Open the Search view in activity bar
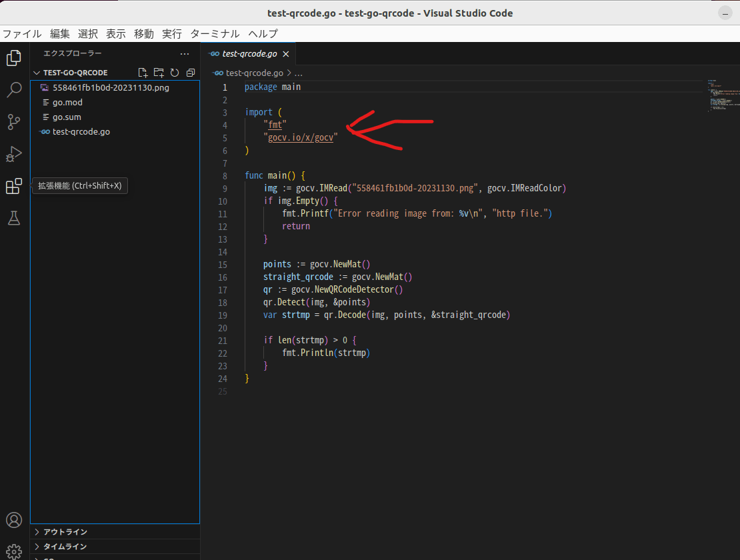 [14, 89]
